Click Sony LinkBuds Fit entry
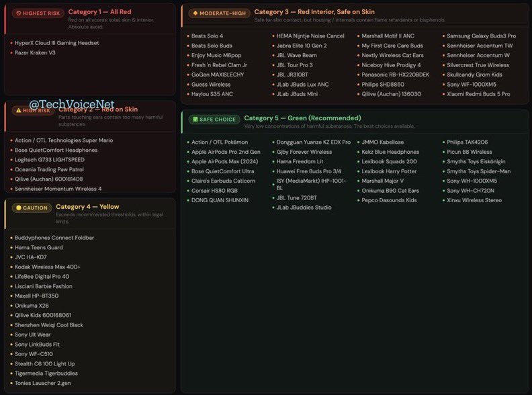The width and height of the screenshot is (532, 395). coord(37,345)
